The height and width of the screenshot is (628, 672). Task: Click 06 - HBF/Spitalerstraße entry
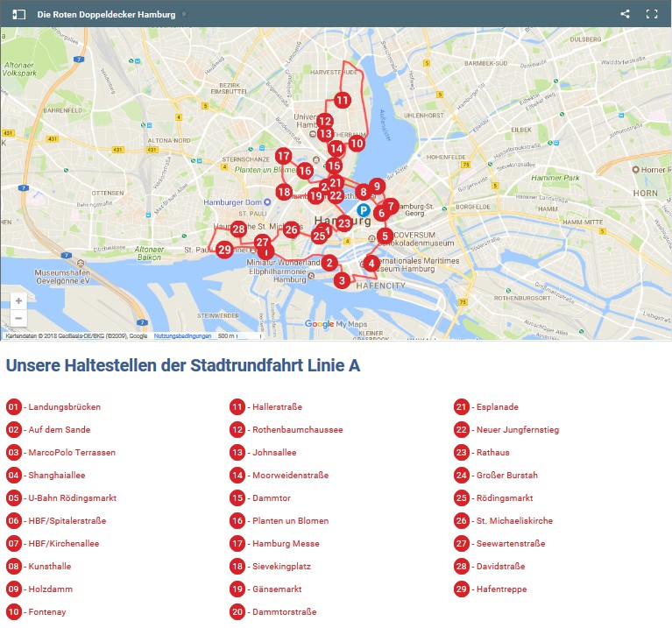tap(56, 520)
